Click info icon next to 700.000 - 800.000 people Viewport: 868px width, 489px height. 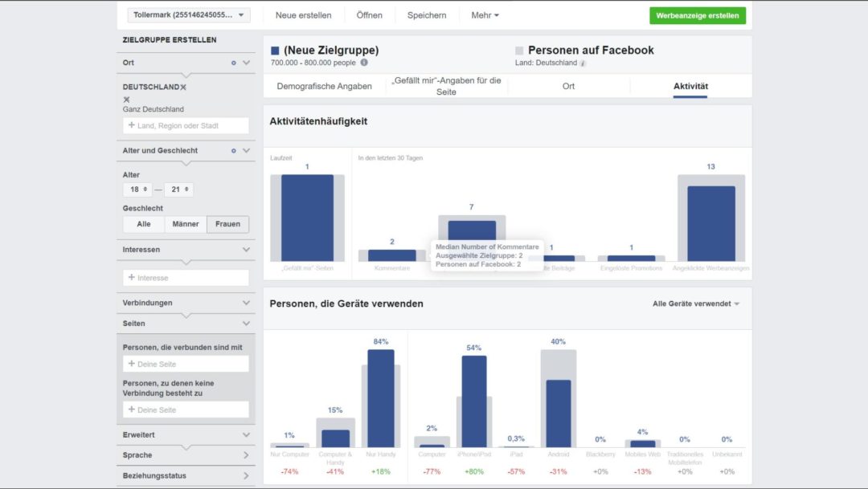pyautogui.click(x=364, y=63)
